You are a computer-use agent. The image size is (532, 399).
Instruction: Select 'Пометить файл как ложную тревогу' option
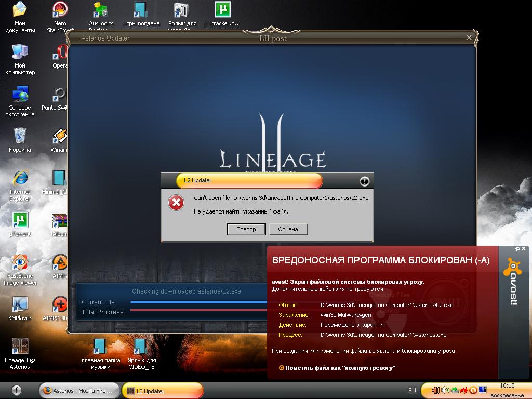(337, 368)
